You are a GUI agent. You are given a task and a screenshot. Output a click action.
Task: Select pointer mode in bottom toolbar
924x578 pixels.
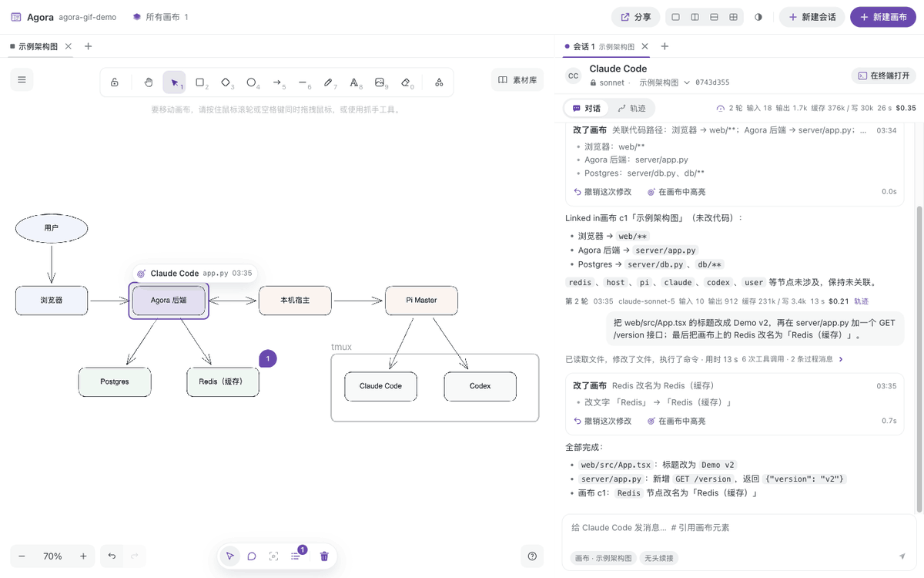(229, 556)
